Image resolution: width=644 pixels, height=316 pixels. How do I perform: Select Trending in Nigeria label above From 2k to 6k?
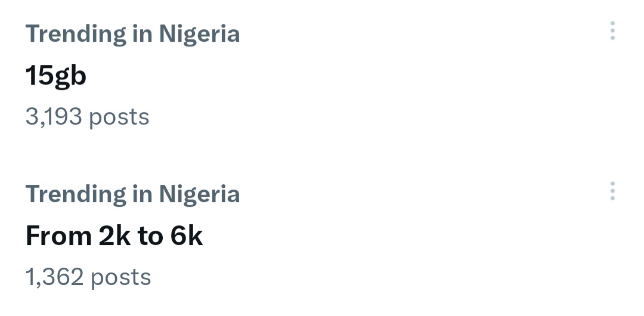[132, 194]
